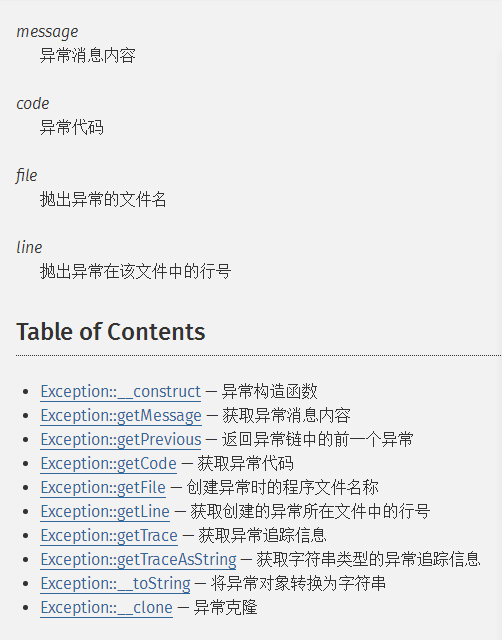
Task: Click the description '异常代码' under code
Action: click(72, 127)
